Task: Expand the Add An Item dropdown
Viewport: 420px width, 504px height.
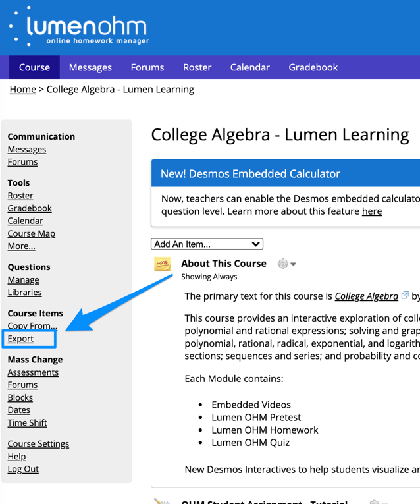Action: point(207,244)
